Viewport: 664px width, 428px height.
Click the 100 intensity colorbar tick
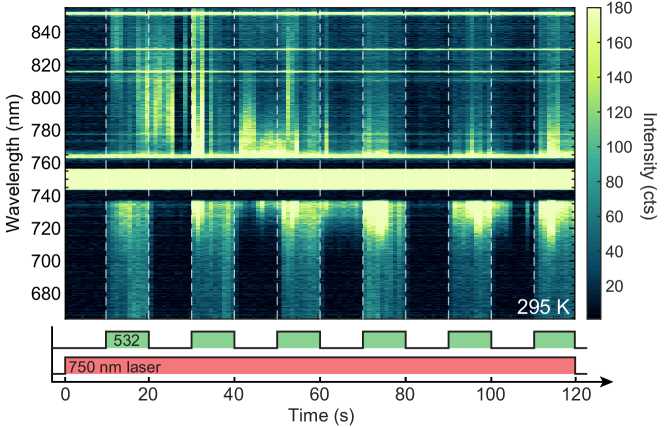tap(619, 147)
